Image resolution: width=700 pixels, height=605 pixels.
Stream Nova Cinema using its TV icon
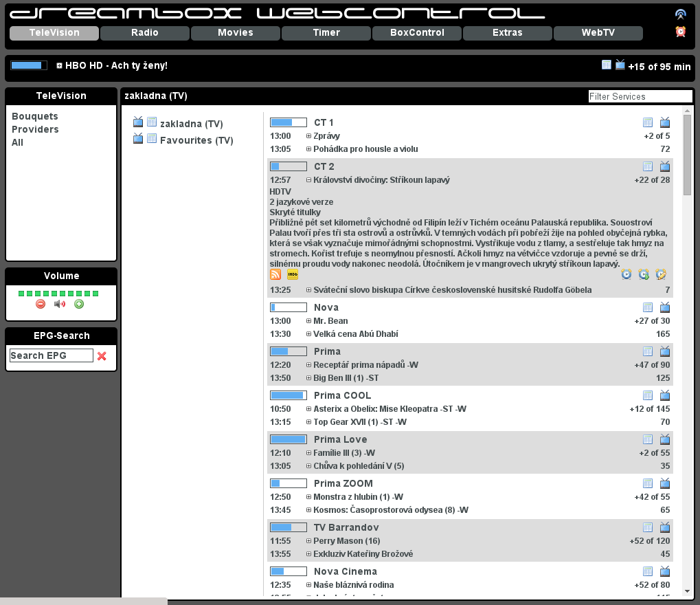(x=665, y=571)
